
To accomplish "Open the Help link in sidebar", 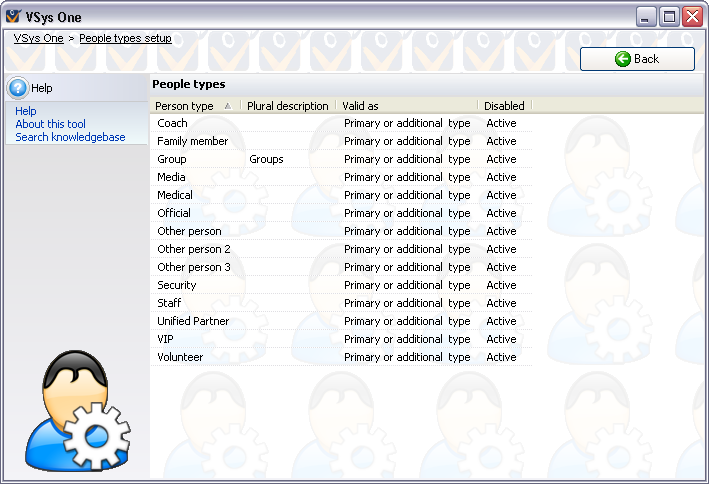I will 26,111.
